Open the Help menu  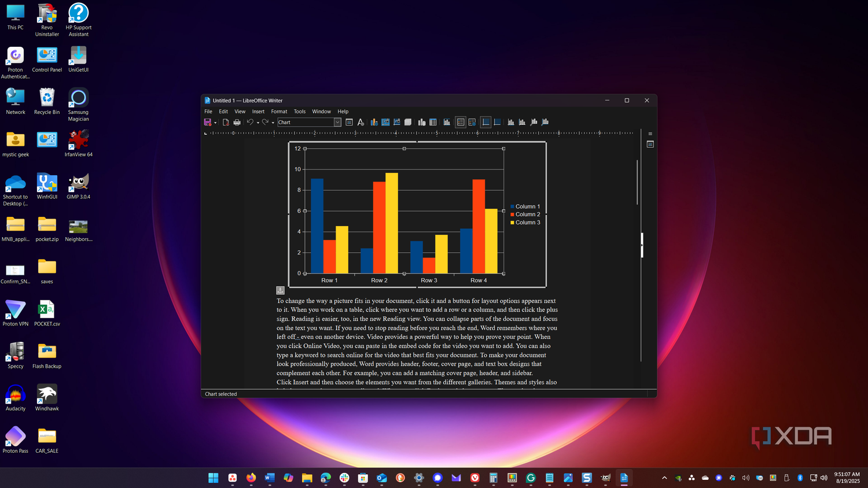tap(343, 112)
